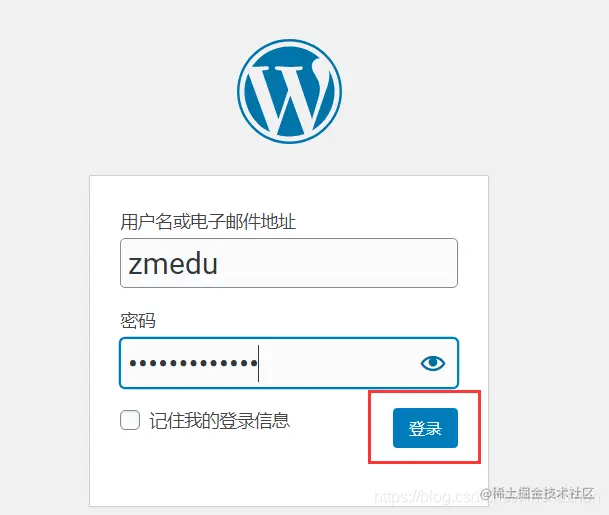This screenshot has width=609, height=515.
Task: Click the blue 登录 button
Action: click(x=425, y=428)
